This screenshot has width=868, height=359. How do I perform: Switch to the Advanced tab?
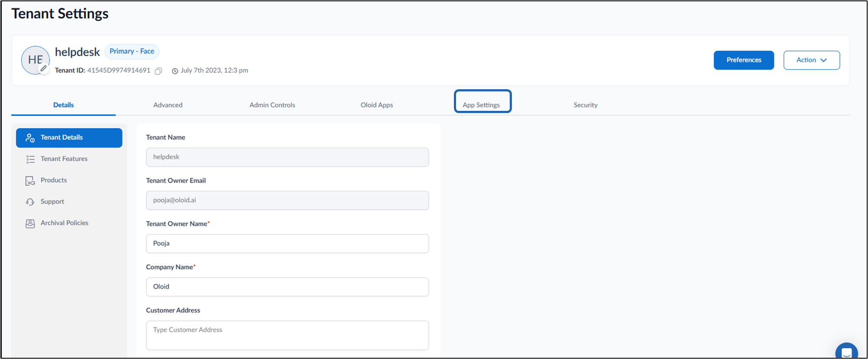[x=168, y=105]
